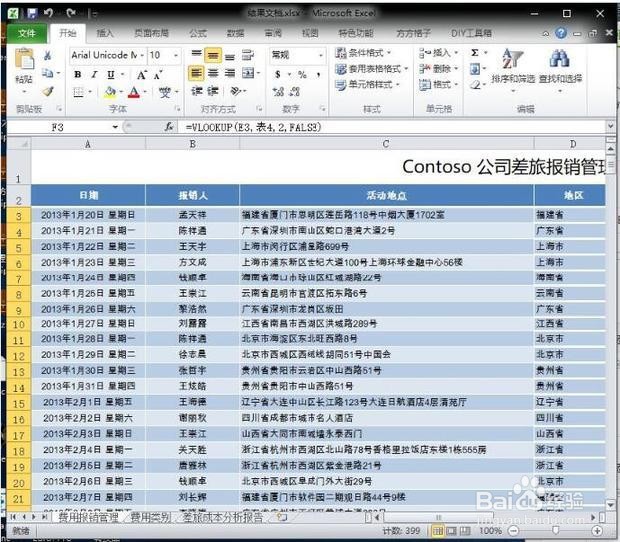Apply comma style format
Image resolution: width=620 pixels, height=542 pixels.
pyautogui.click(x=319, y=74)
